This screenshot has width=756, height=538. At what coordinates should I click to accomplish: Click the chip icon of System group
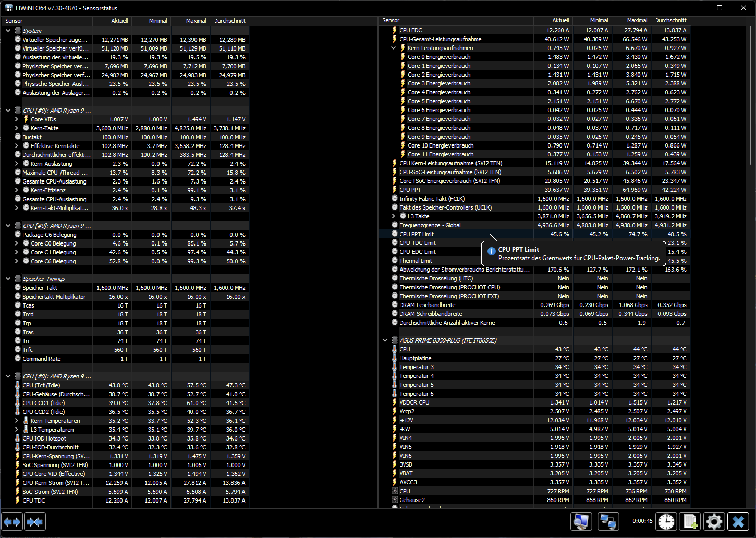(18, 31)
